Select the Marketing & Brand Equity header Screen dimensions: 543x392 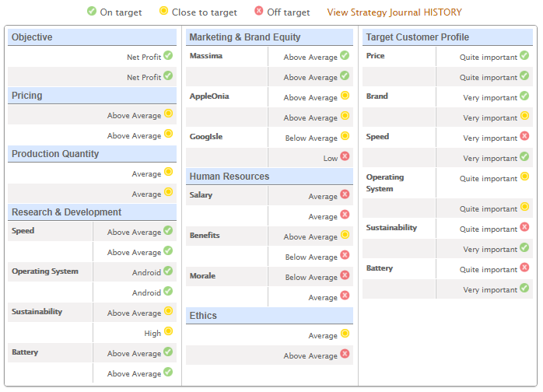(x=245, y=37)
